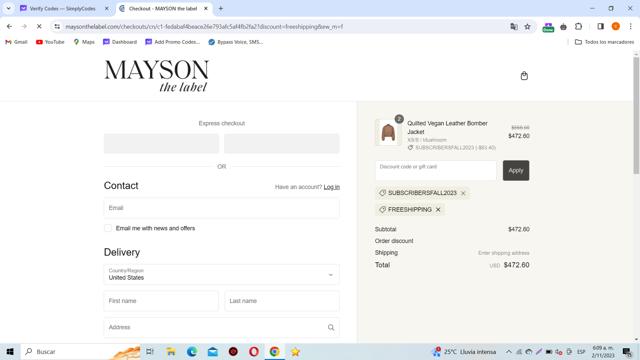Open the Gmail bookmark
This screenshot has height=360, width=640.
[x=16, y=42]
